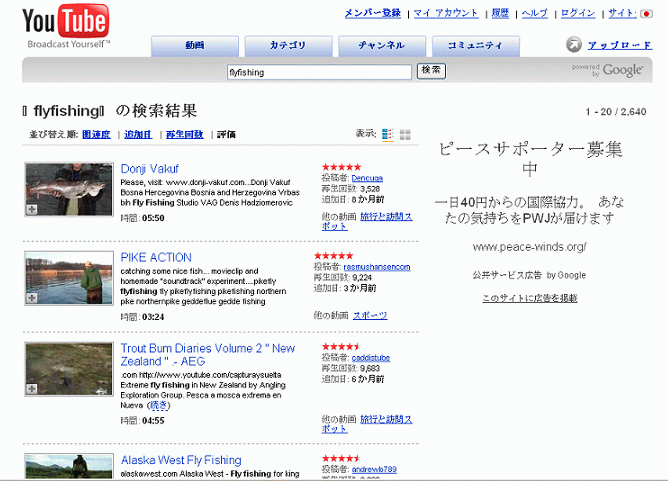Image resolution: width=668 pixels, height=481 pixels.
Task: Open スポーツ category link under PIKE ACTION
Action: pyautogui.click(x=370, y=315)
